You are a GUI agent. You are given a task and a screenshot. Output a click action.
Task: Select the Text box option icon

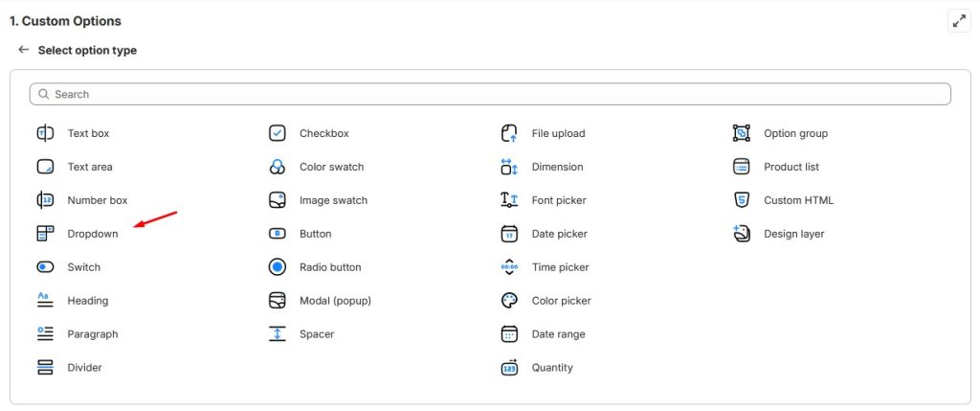point(45,133)
